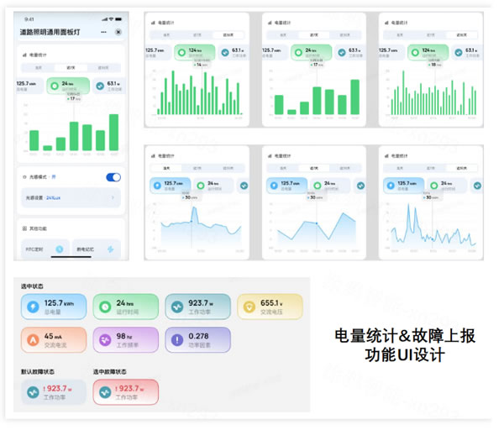Click the teal waveform 工作功率 923.7 w icon in 选中状态

tap(177, 306)
